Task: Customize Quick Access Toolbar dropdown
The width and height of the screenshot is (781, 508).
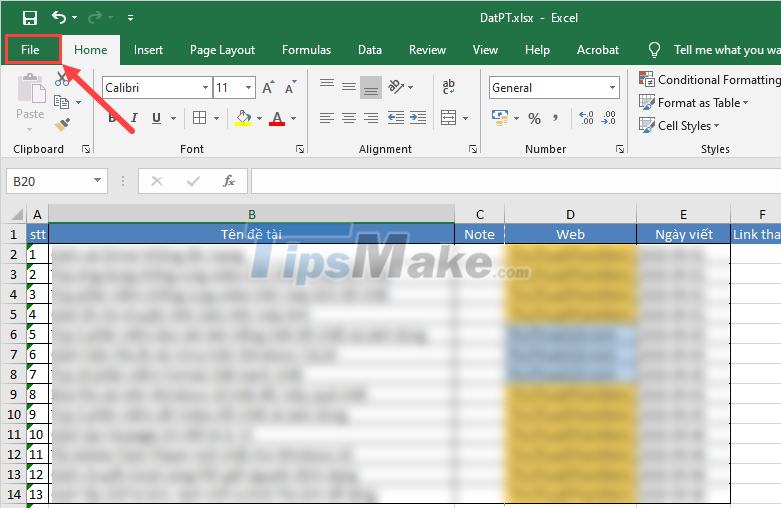Action: 130,18
